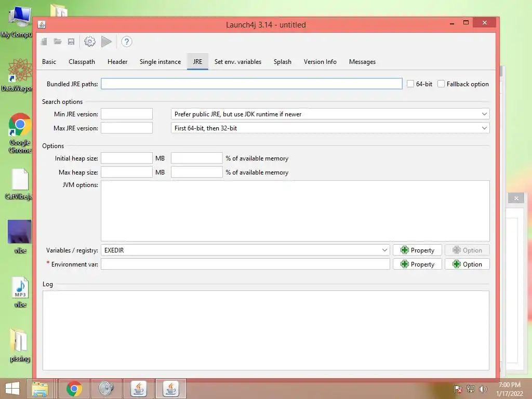
Task: Click the network icon in the system tray
Action: tap(471, 389)
